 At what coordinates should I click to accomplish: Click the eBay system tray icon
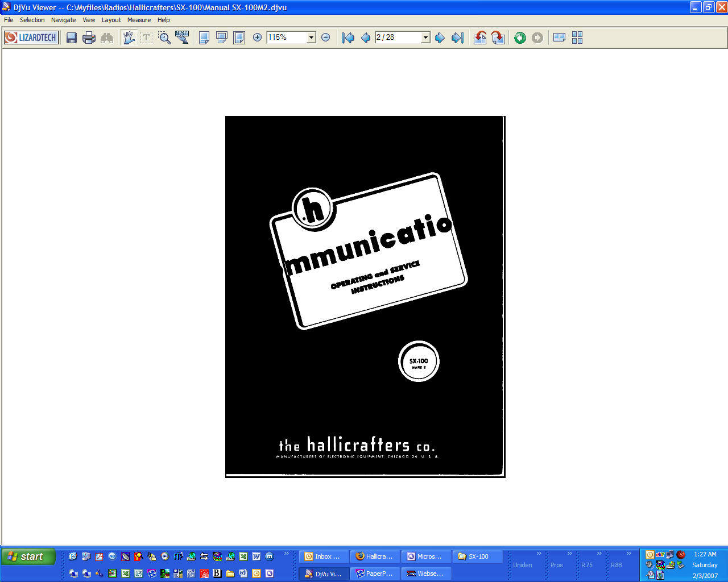(x=660, y=554)
